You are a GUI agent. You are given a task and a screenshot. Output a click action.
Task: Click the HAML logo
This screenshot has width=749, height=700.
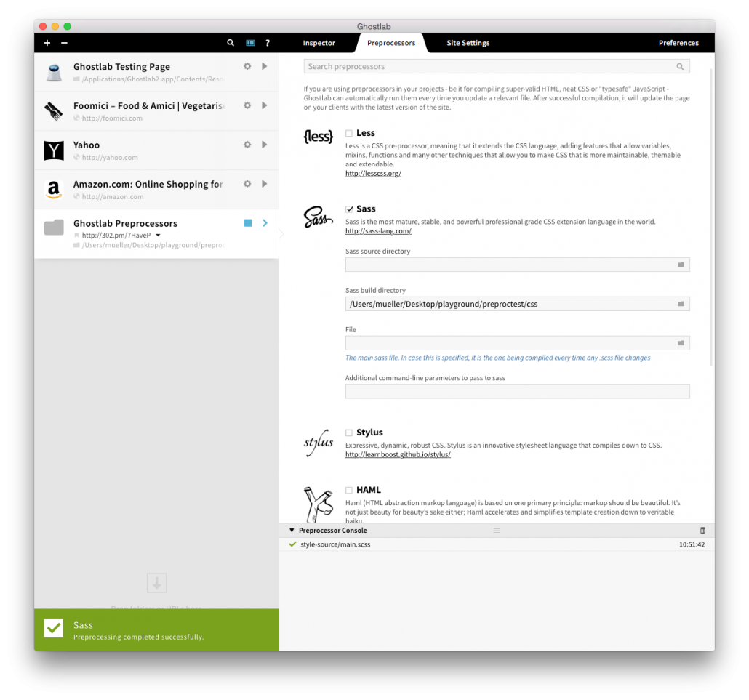[x=319, y=504]
